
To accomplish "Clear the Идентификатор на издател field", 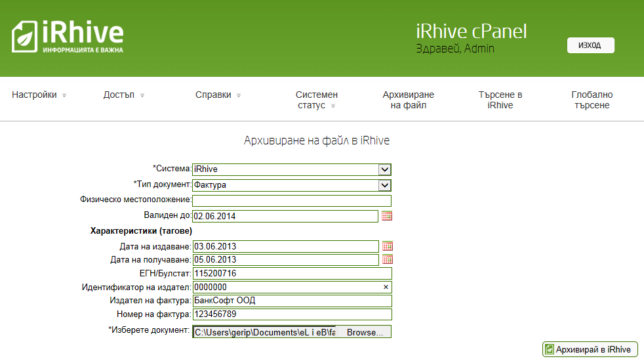I will [386, 287].
